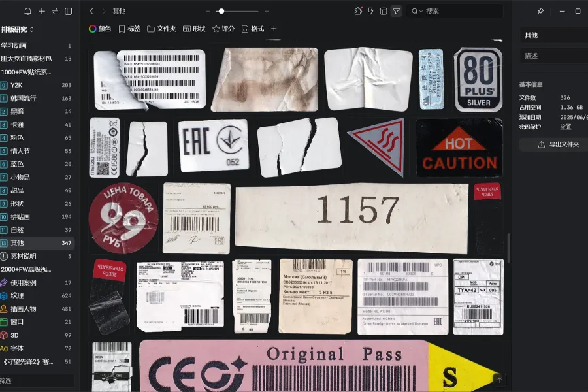This screenshot has width=588, height=392.
Task: Change the view layout icon
Action: [384, 11]
